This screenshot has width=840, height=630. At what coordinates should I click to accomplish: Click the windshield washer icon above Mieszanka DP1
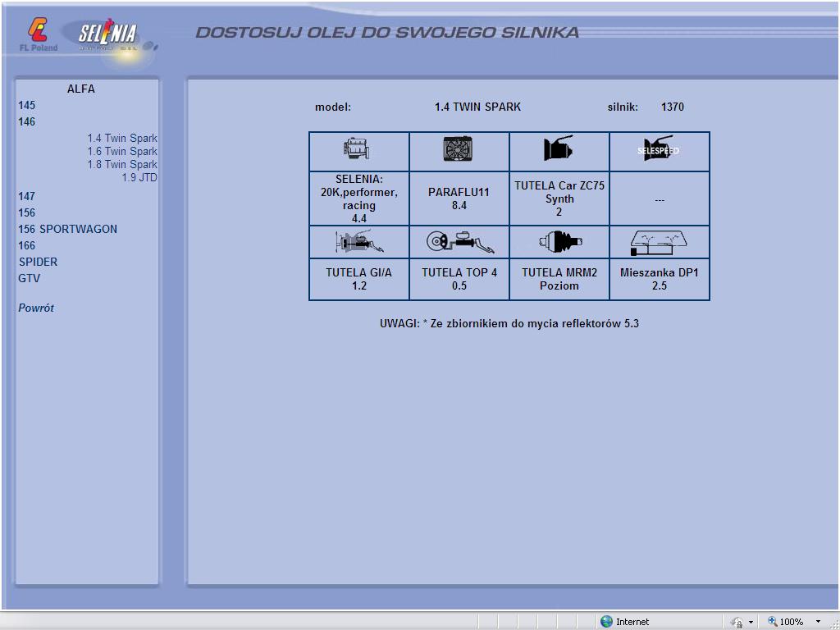(659, 242)
